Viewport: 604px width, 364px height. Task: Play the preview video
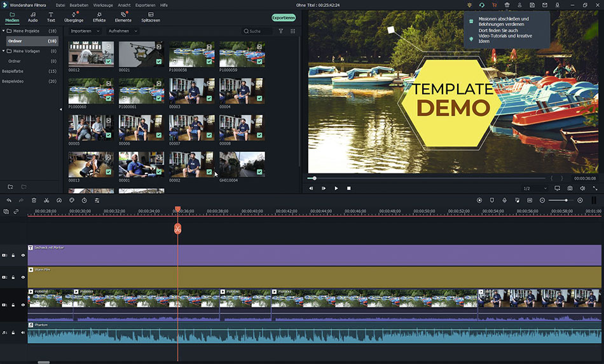(336, 189)
